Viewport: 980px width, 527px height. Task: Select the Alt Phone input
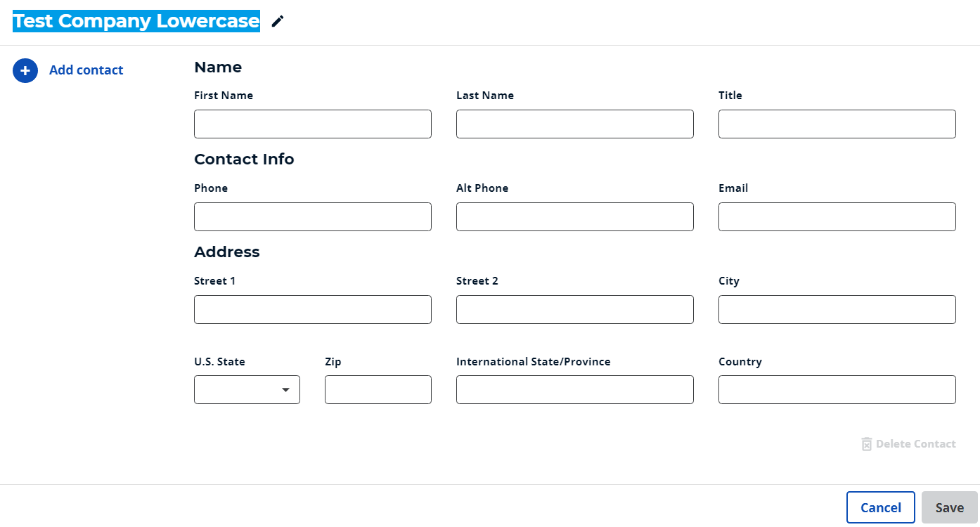(x=575, y=216)
